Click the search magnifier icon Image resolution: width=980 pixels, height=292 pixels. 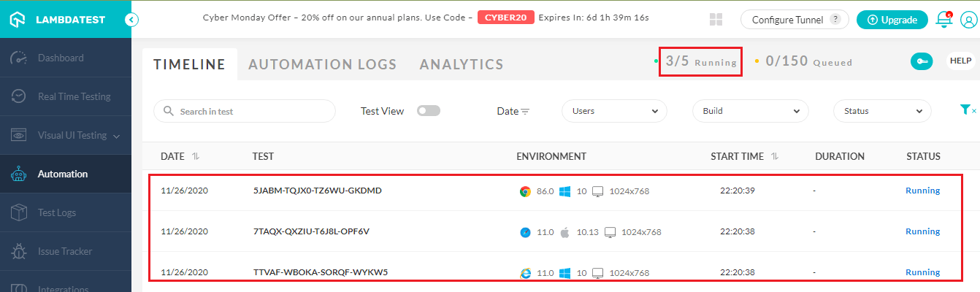(x=169, y=111)
